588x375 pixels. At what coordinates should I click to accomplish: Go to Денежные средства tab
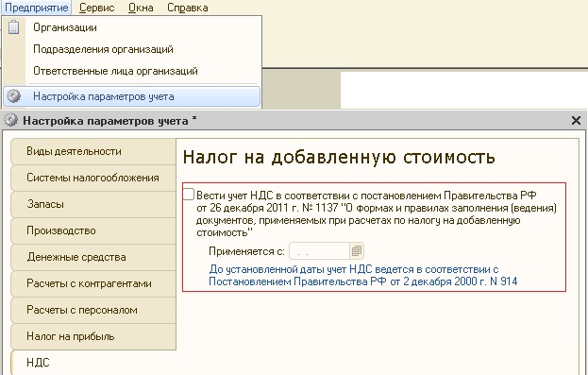(x=93, y=257)
